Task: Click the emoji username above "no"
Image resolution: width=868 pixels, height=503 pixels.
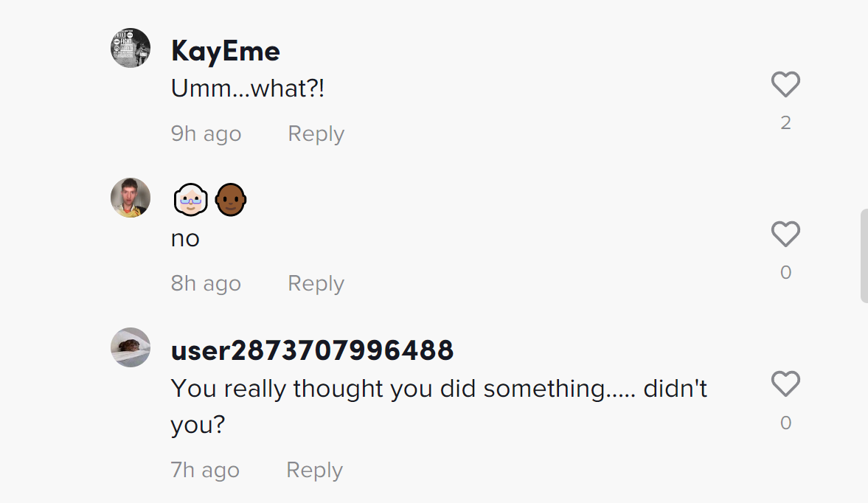Action: [x=209, y=201]
